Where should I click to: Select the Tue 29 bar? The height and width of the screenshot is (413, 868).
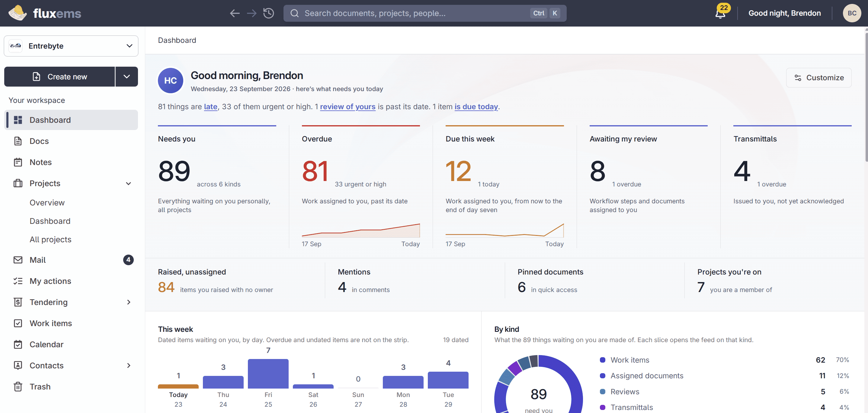click(x=448, y=380)
